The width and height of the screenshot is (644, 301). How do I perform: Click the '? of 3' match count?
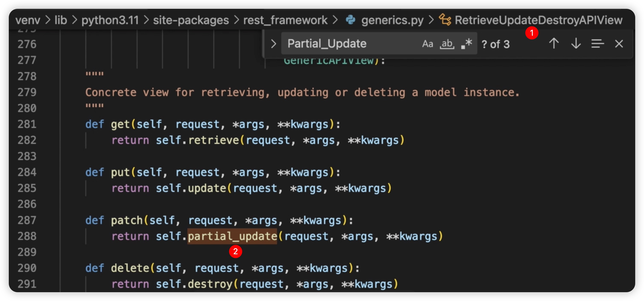(495, 44)
